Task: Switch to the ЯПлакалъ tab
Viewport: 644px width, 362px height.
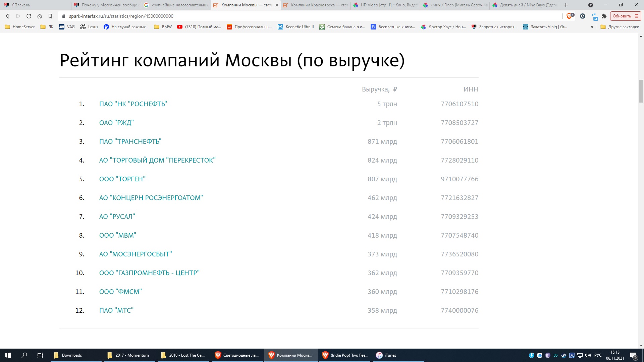Action: coord(35,5)
